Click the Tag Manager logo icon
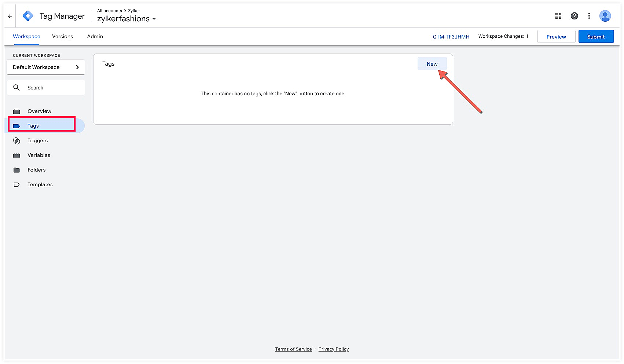 point(28,16)
